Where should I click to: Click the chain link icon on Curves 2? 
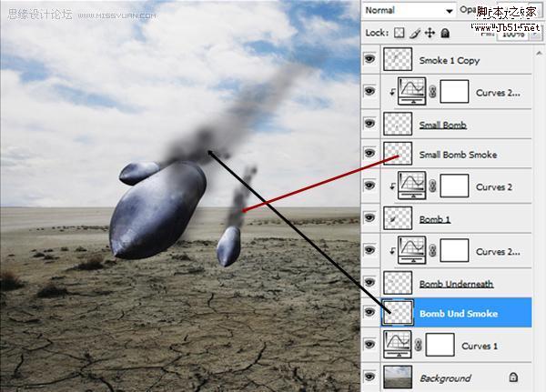point(432,186)
